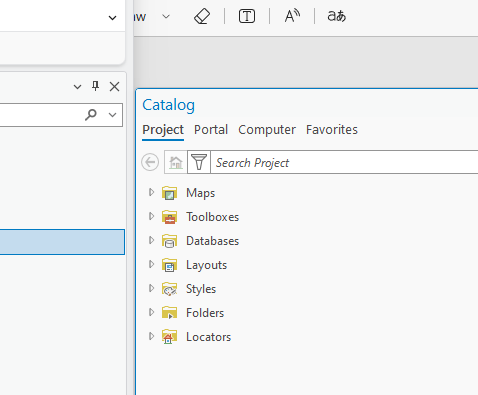The height and width of the screenshot is (395, 478).
Task: Switch to the Favorites tab
Action: point(332,130)
